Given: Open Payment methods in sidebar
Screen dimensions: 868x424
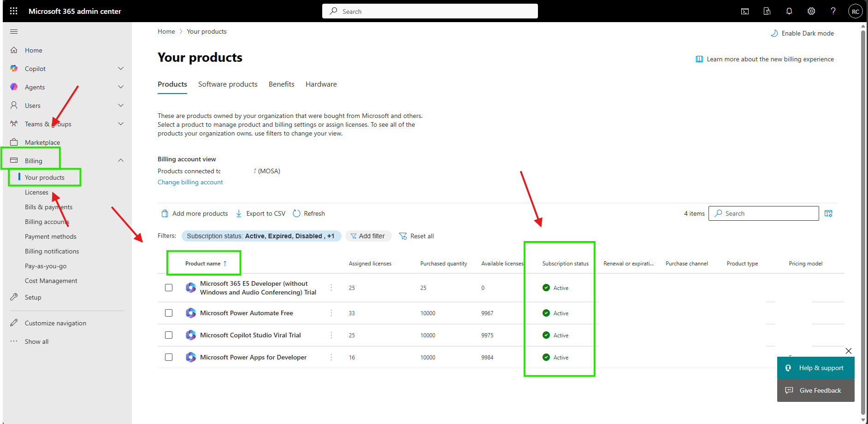Looking at the screenshot, I should (x=51, y=236).
